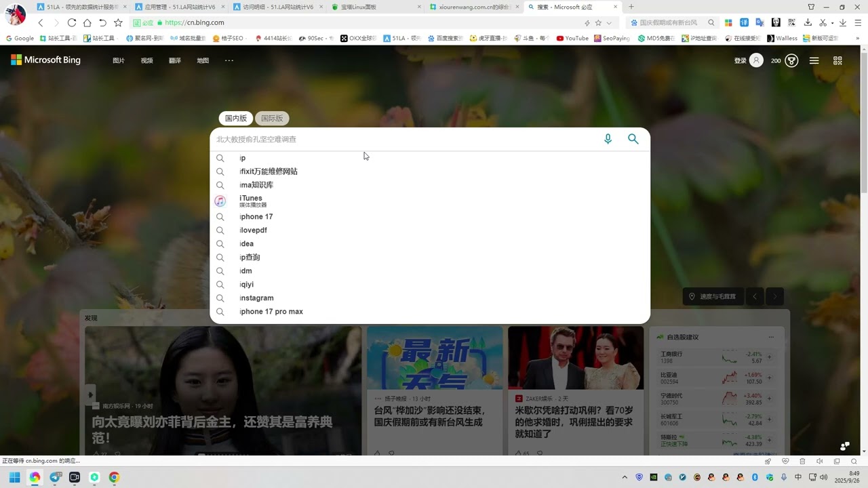
Task: Click the 工商银行 stock row
Action: pyautogui.click(x=716, y=357)
